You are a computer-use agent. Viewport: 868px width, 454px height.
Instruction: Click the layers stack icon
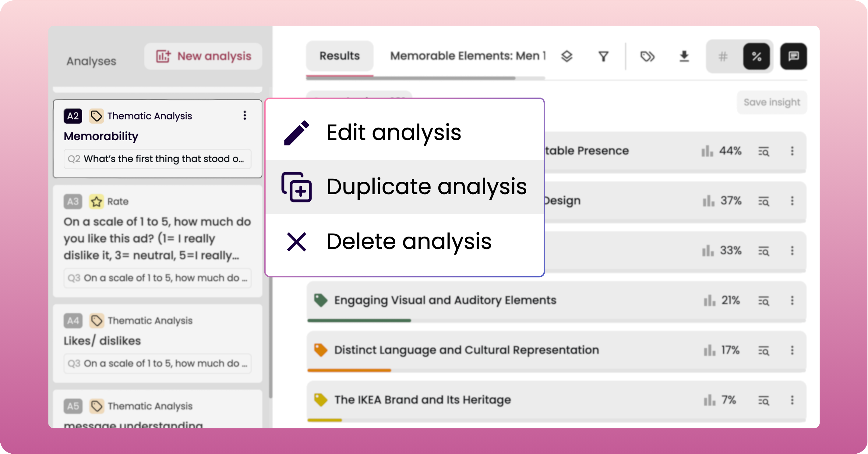click(567, 56)
